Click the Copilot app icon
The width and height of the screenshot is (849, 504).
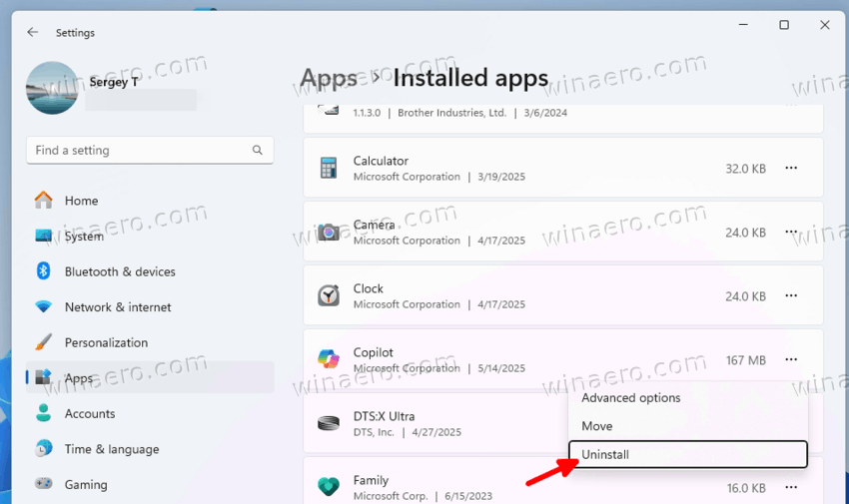[x=329, y=359]
